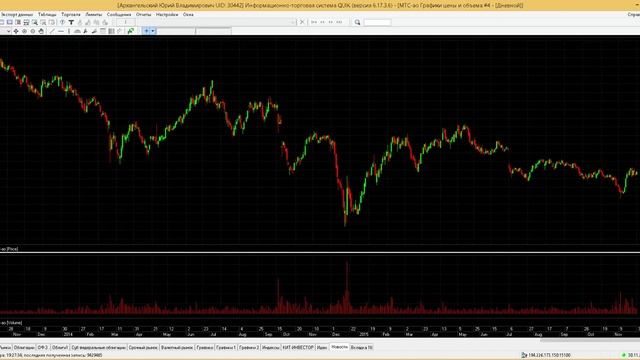This screenshot has width=640, height=360.
Task: Click the horizontal chart scrollbar at bottom right
Action: tap(590, 340)
